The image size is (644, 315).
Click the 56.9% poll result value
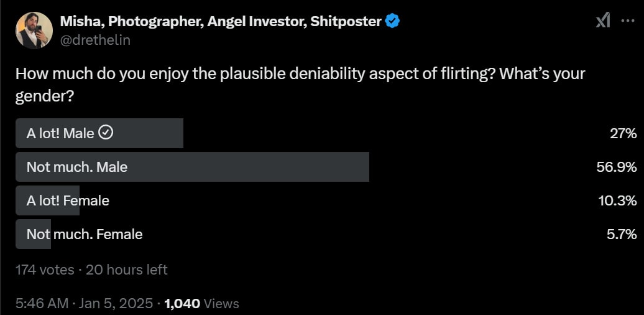click(x=617, y=167)
